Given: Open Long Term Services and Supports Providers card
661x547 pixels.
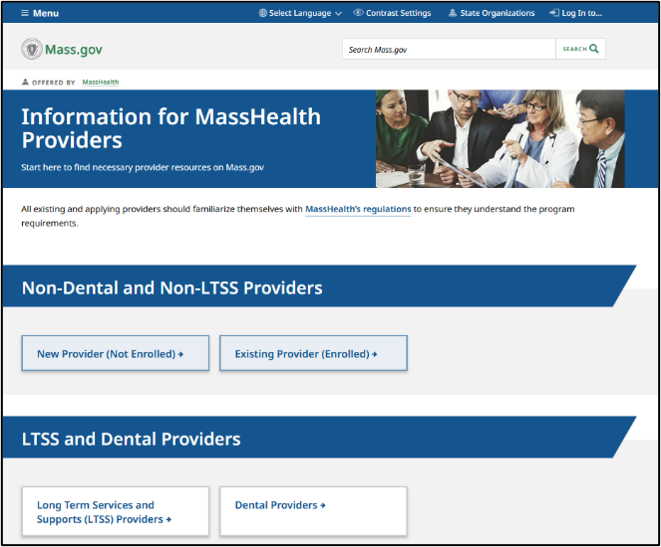Looking at the screenshot, I should 115,511.
